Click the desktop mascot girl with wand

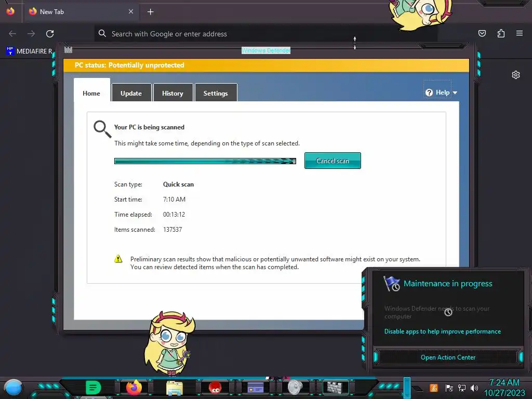tap(169, 343)
